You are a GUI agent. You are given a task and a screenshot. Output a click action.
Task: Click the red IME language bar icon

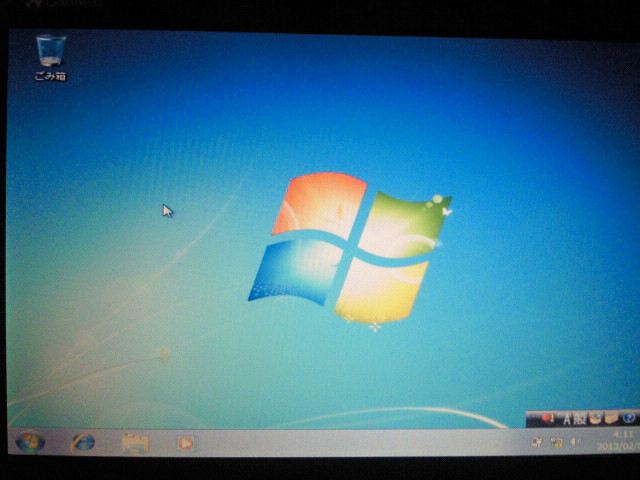547,418
